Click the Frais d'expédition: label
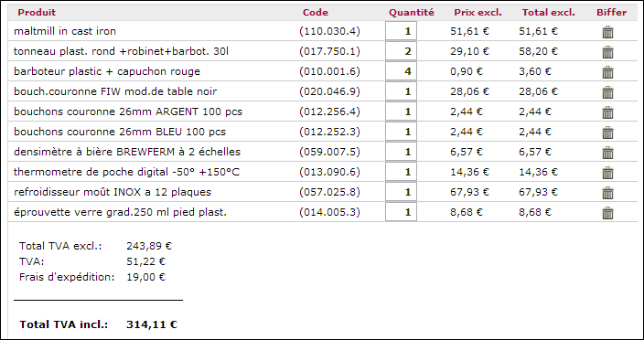 [67, 277]
